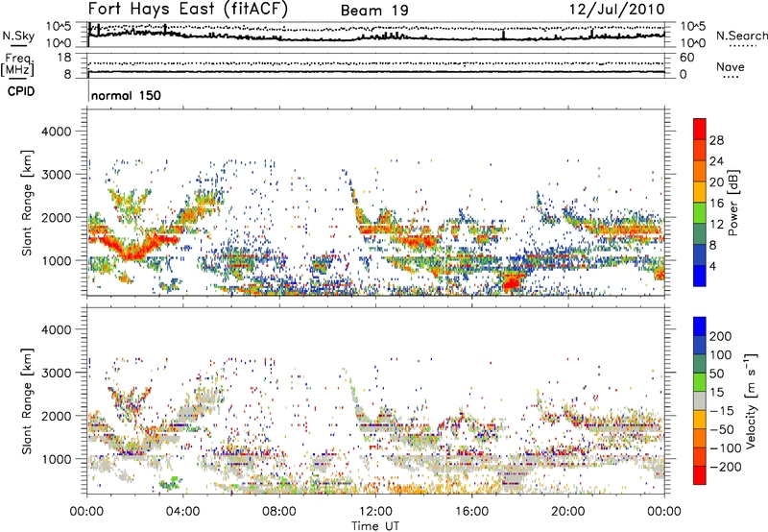Click the '200' tick on the velocity scale
Image resolution: width=768 pixels, height=532 pixels.
(x=721, y=336)
